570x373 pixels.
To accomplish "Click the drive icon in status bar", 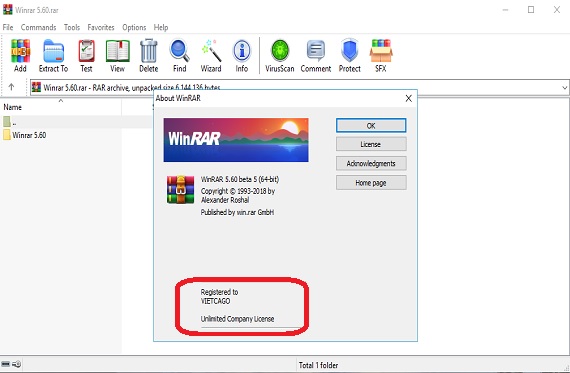I will [x=5, y=364].
